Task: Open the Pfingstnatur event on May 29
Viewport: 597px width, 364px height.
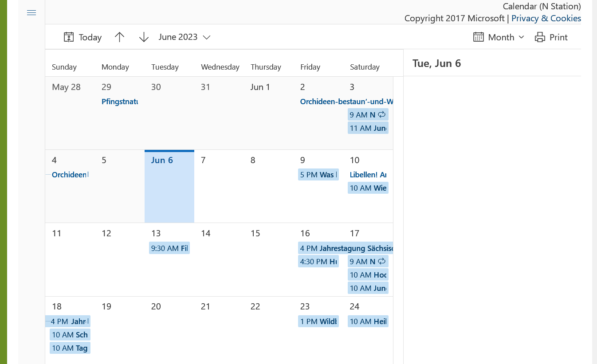Action: click(x=120, y=102)
